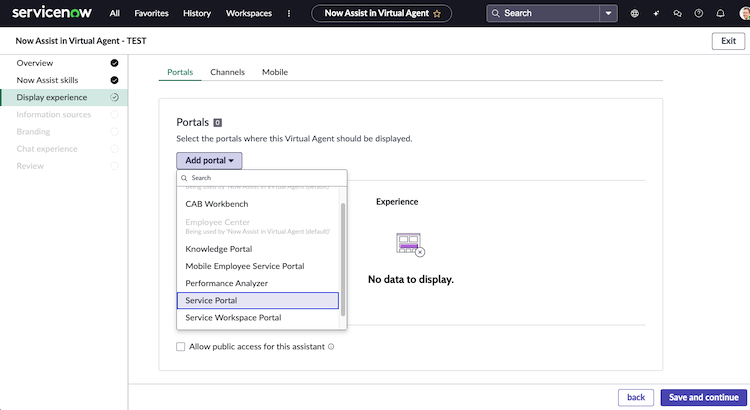Focus the global Search field
The image size is (750, 410).
coord(543,13)
